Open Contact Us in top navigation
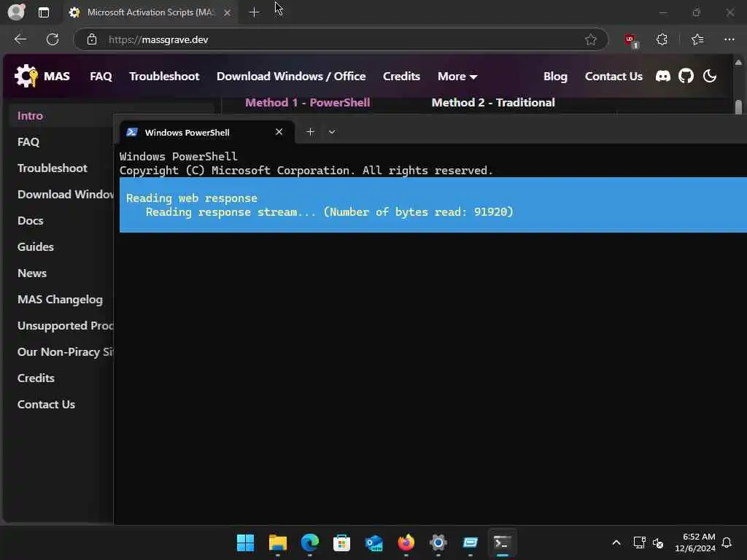Viewport: 747px width, 560px height. [x=614, y=76]
